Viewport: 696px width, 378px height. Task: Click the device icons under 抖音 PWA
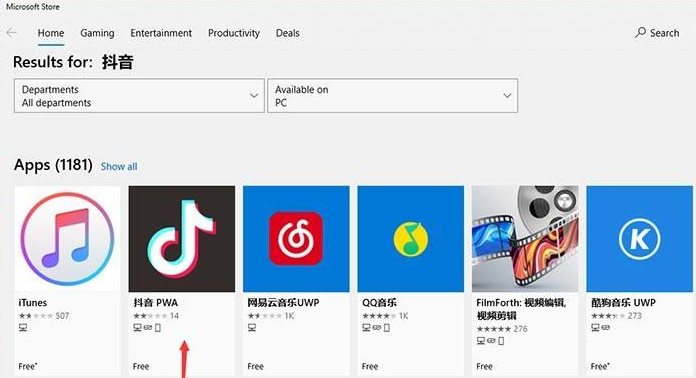pos(147,328)
